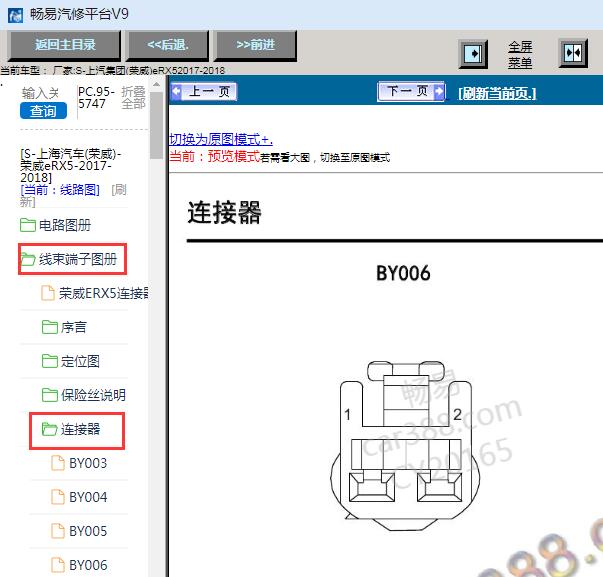
Task: Click the 刷新当前页 link
Action: (x=497, y=93)
